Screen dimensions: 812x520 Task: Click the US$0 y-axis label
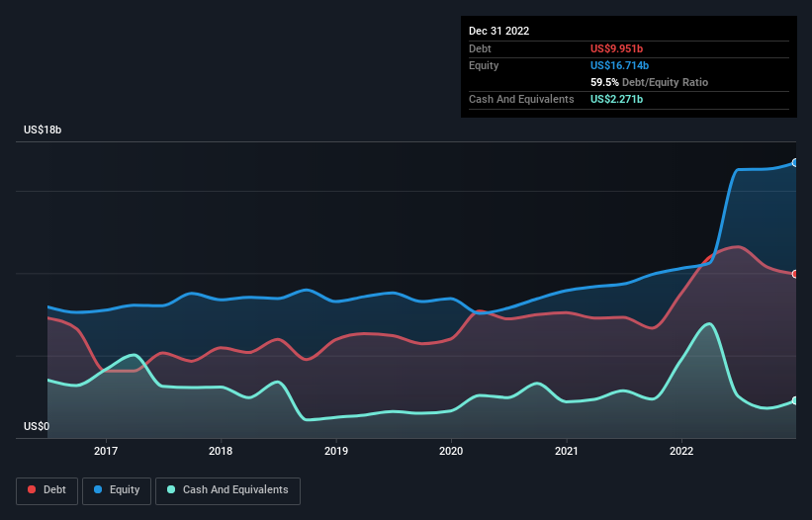click(x=37, y=426)
